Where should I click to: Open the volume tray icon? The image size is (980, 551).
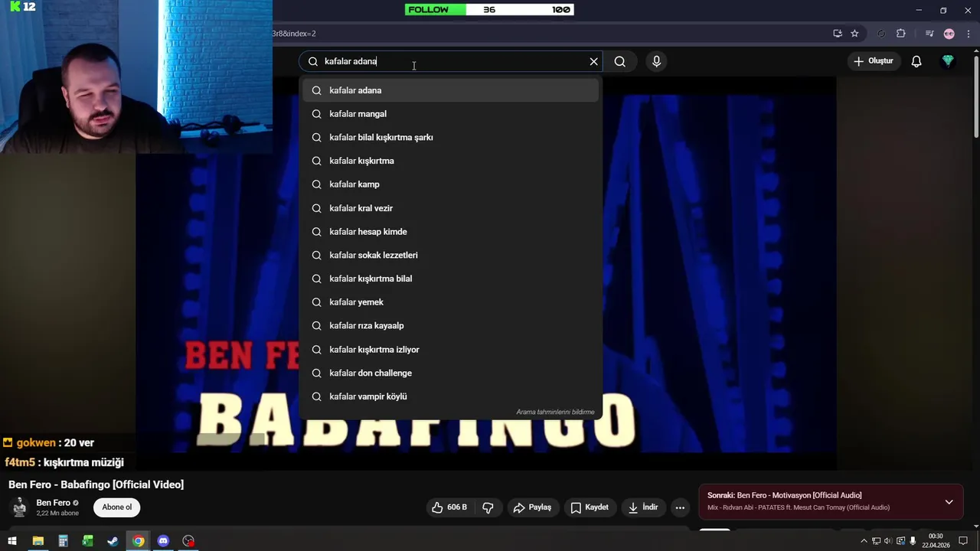tap(888, 541)
